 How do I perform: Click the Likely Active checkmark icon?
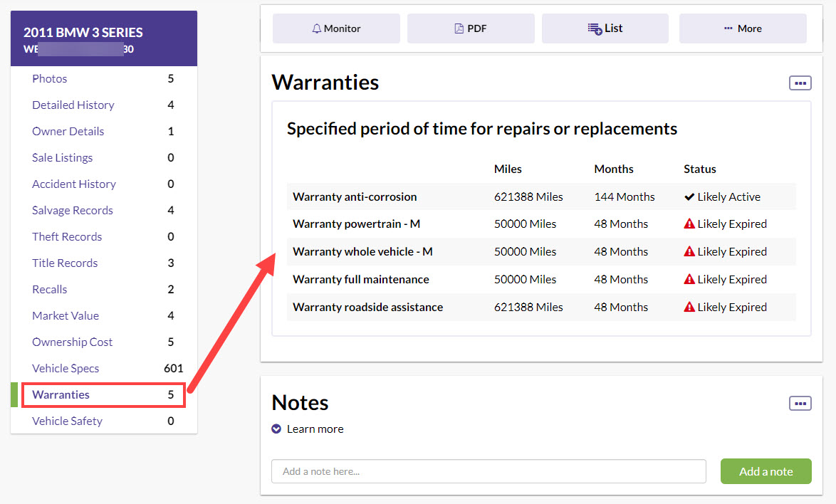689,197
